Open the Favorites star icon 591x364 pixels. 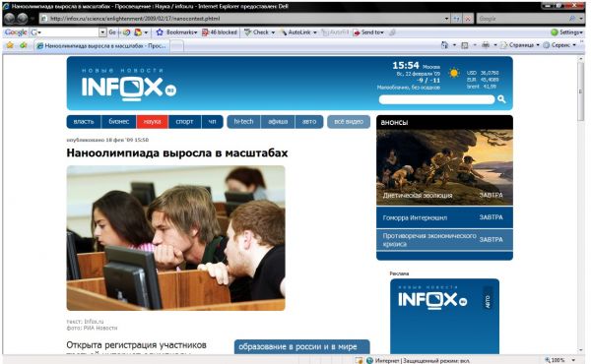click(x=10, y=45)
